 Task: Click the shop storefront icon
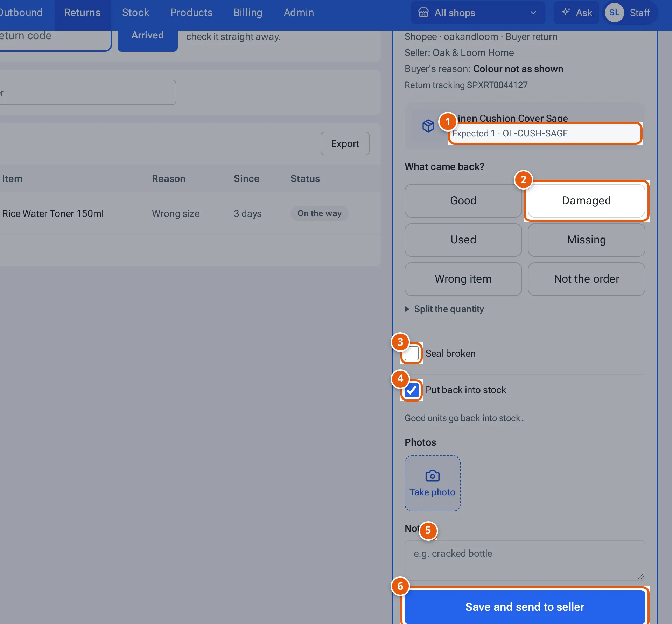pos(423,13)
